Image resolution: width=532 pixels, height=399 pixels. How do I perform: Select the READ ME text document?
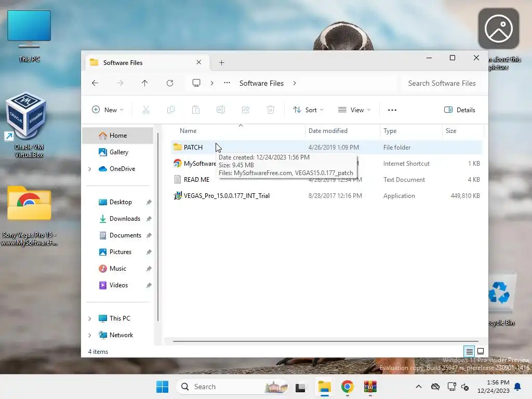tap(326, 179)
